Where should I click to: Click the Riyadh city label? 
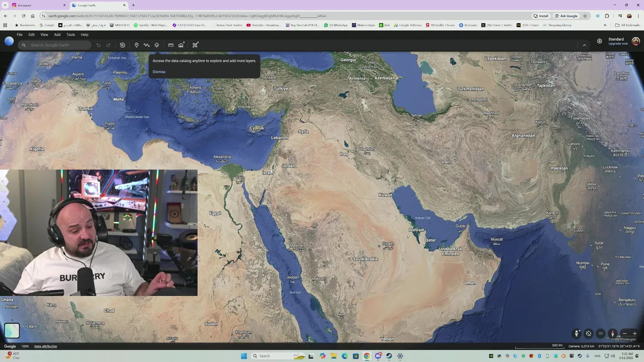click(x=387, y=244)
